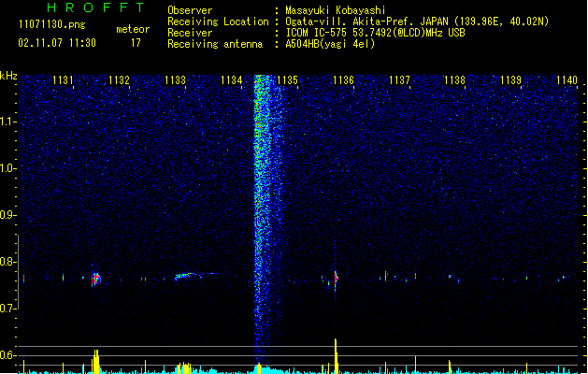Click the observer name Masayuki Kobayashi
The image size is (588, 374).
click(x=336, y=10)
